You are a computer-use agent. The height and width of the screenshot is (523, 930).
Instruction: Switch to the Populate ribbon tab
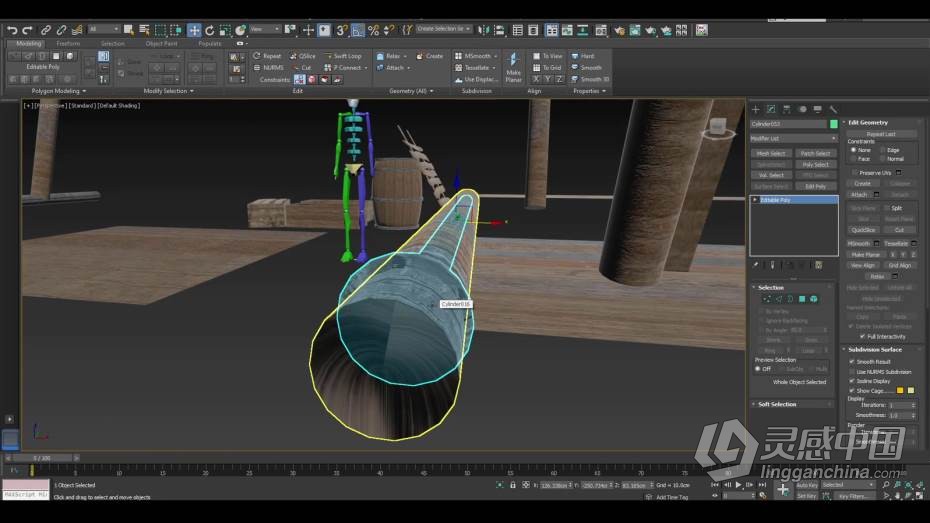click(209, 43)
